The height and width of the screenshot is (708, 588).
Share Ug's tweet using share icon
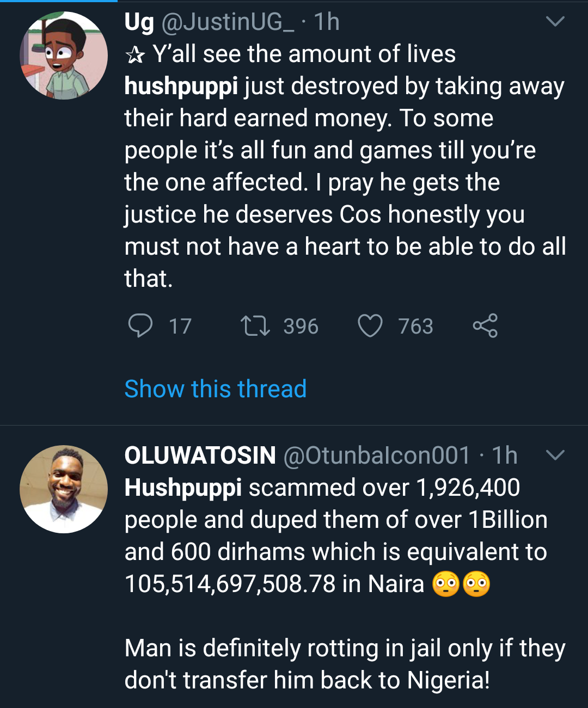tap(485, 326)
